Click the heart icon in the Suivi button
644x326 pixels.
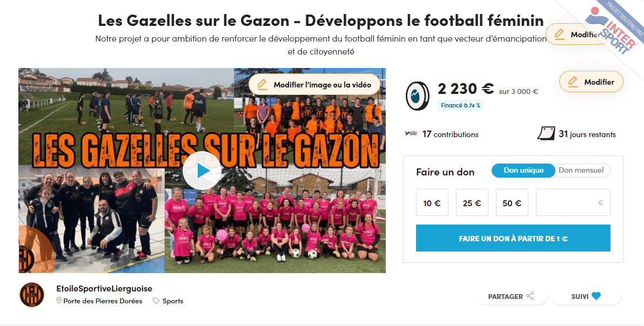point(596,296)
